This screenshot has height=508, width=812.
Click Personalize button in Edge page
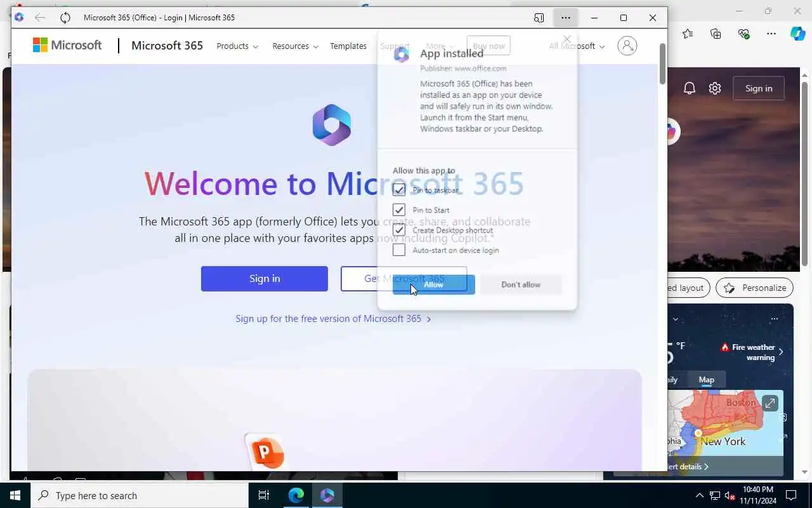754,288
